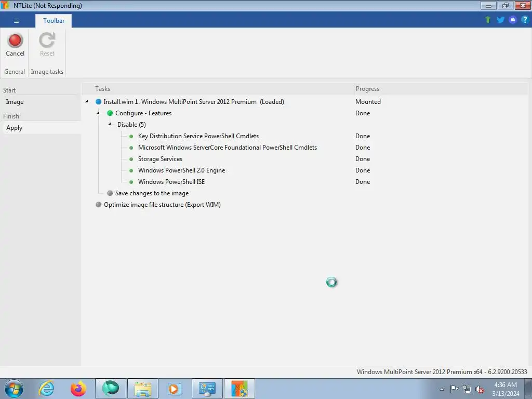Launch Firefox from taskbar
The height and width of the screenshot is (399, 532).
tap(78, 389)
